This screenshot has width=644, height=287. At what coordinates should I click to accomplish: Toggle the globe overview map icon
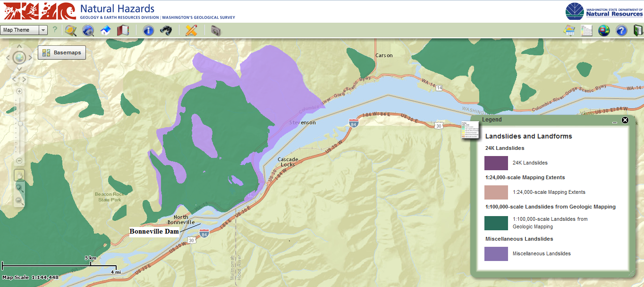(x=604, y=31)
